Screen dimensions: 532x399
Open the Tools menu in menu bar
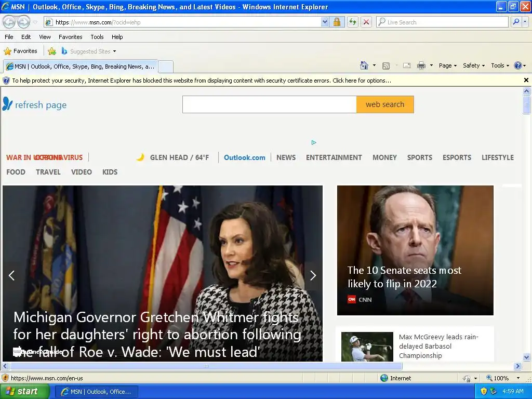coord(97,37)
